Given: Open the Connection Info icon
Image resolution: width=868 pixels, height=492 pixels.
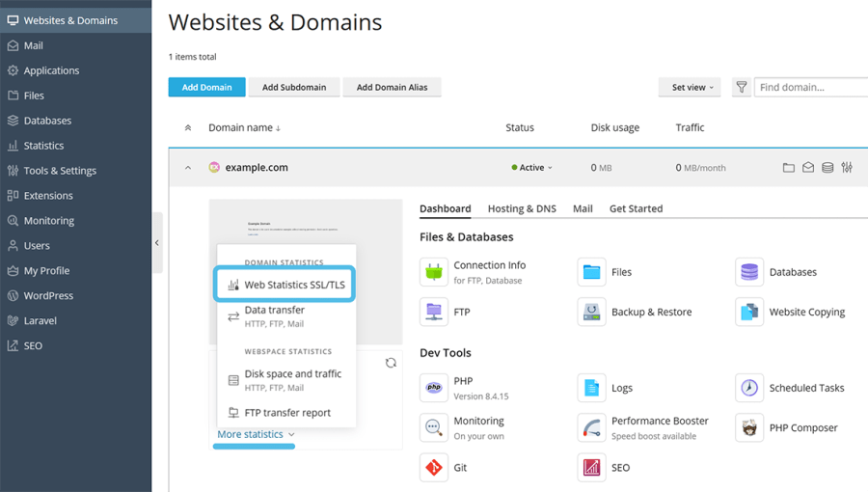Looking at the screenshot, I should click(434, 272).
